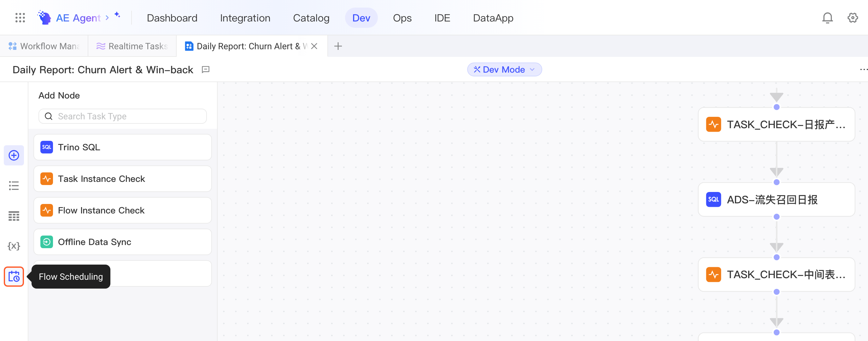Image resolution: width=868 pixels, height=341 pixels.
Task: Go to the Dashboard menu
Action: click(172, 18)
